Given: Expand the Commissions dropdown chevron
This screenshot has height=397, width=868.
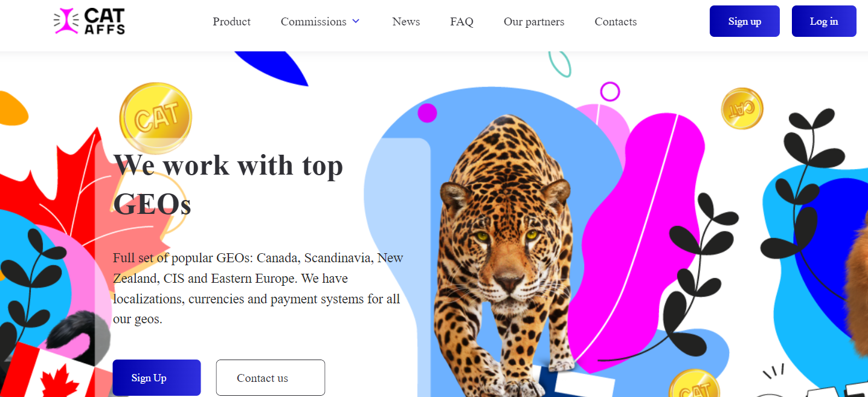Looking at the screenshot, I should pos(356,21).
